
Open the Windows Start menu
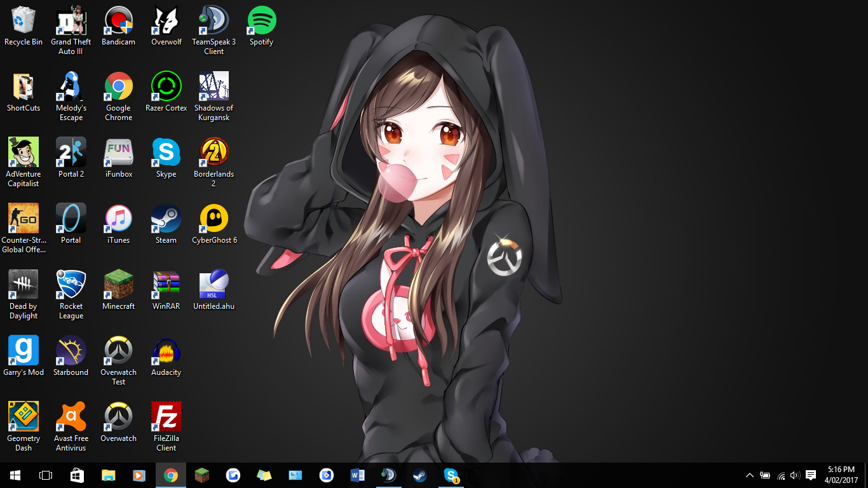[15, 475]
